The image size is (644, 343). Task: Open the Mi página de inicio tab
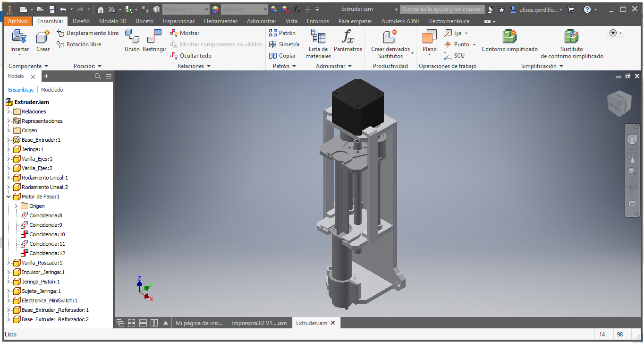pyautogui.click(x=199, y=323)
